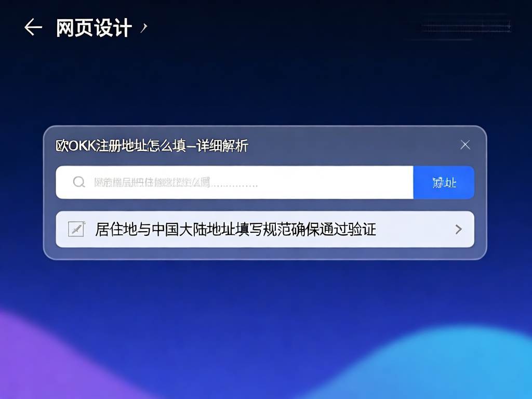Activate the left-pointing navigation arrow
This screenshot has width=532, height=399.
[x=33, y=27]
